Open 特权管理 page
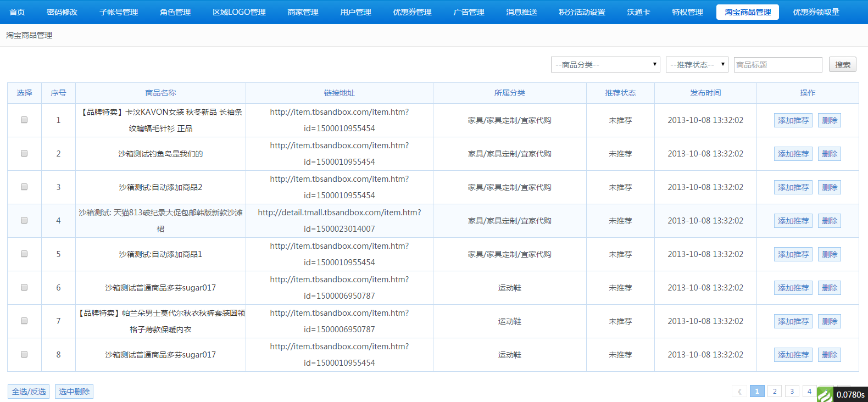Viewport: 868px width, 402px height. (x=687, y=12)
